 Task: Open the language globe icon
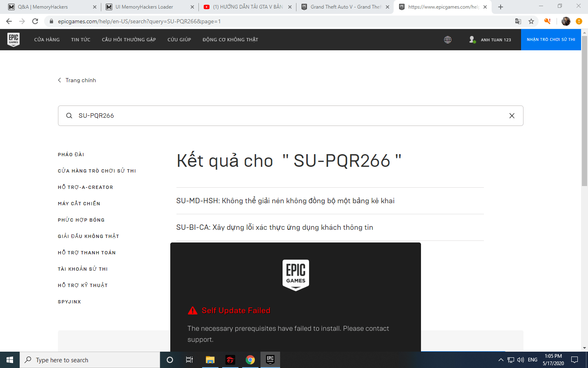(x=448, y=40)
